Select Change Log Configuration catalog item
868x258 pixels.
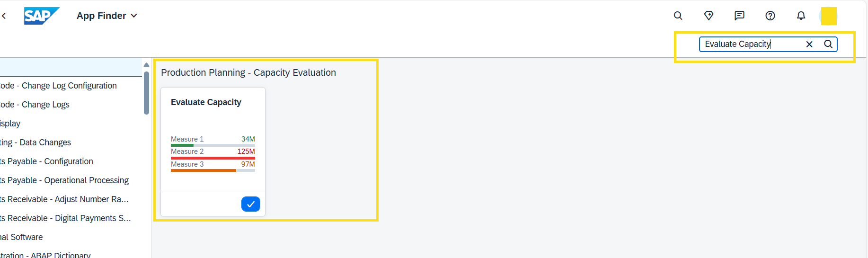(59, 86)
